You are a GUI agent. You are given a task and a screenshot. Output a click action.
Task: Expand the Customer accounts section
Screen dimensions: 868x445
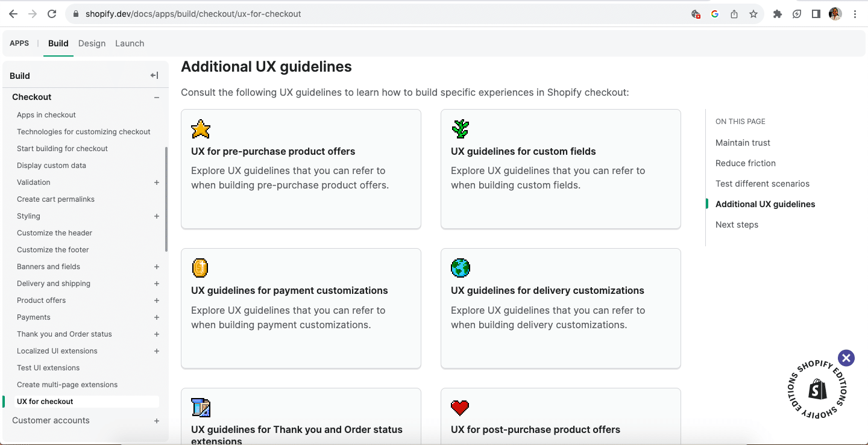[x=157, y=421]
